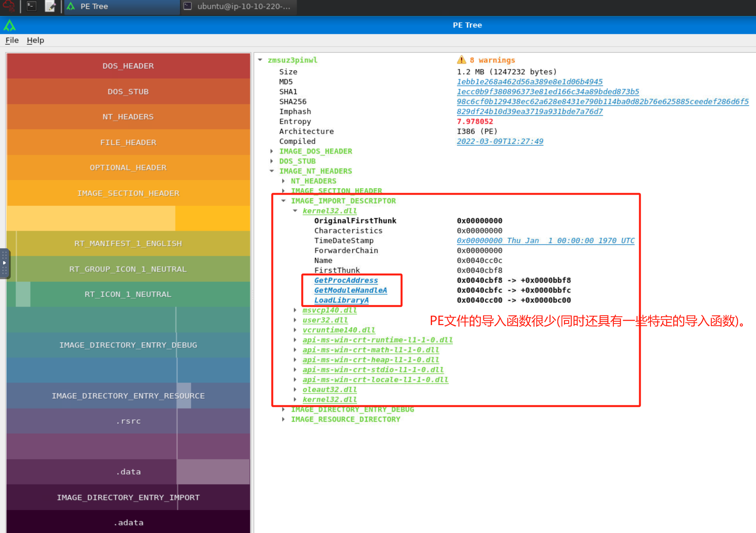Select the Entropy value 7.978052
The height and width of the screenshot is (533, 756).
click(475, 121)
